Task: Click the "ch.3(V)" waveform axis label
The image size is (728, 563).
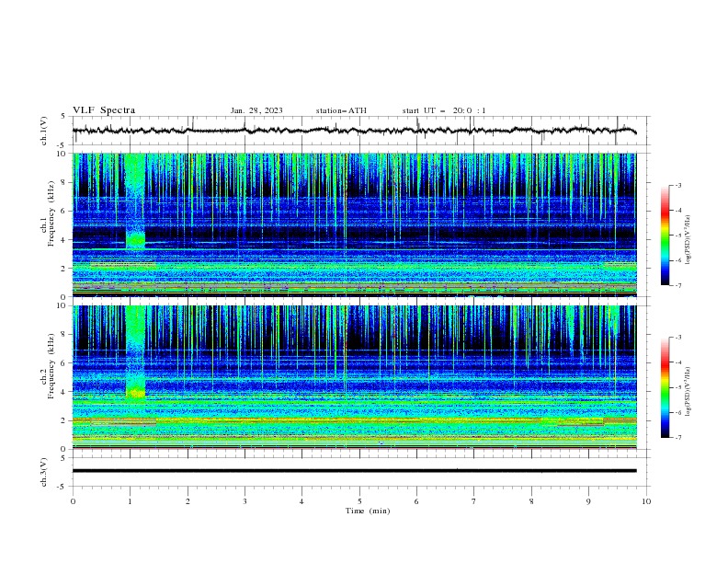Action: [44, 472]
